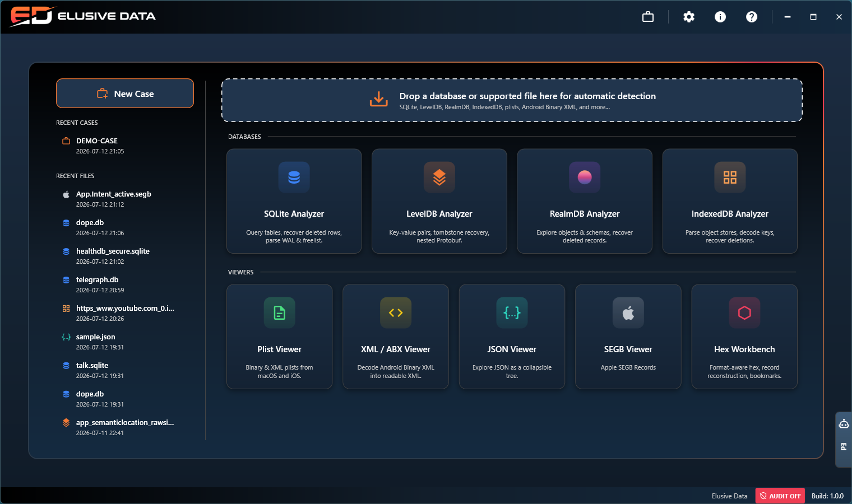Click the Elusive Data logo
Screen dimensions: 852x504
83,16
